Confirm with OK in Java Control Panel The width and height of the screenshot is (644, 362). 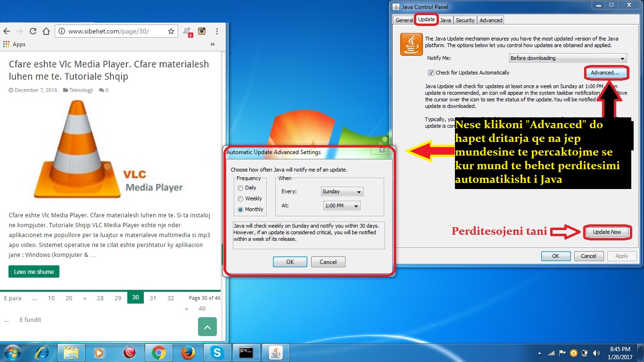(555, 256)
